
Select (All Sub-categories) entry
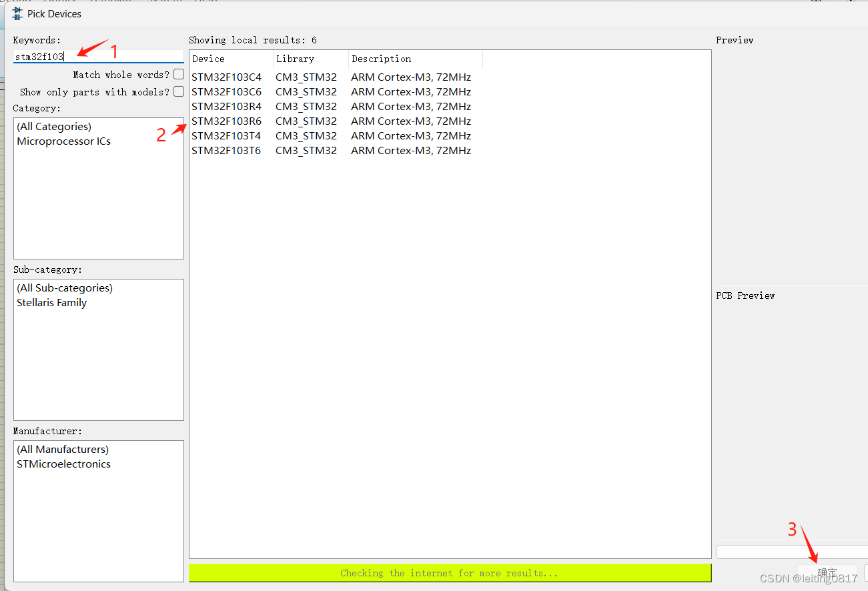click(65, 288)
